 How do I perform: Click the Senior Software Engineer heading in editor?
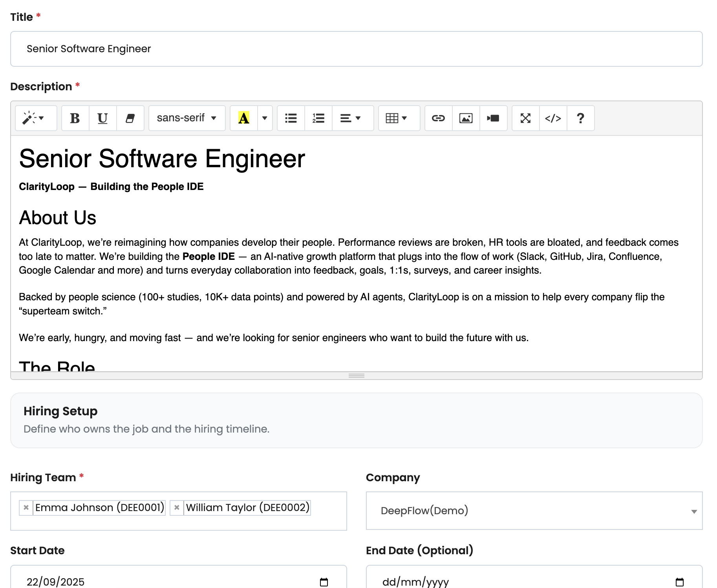tap(162, 159)
